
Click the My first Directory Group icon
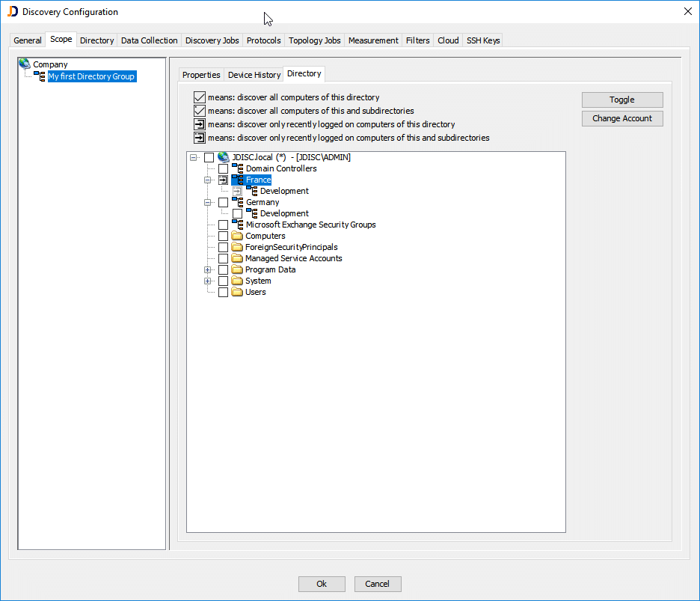40,76
